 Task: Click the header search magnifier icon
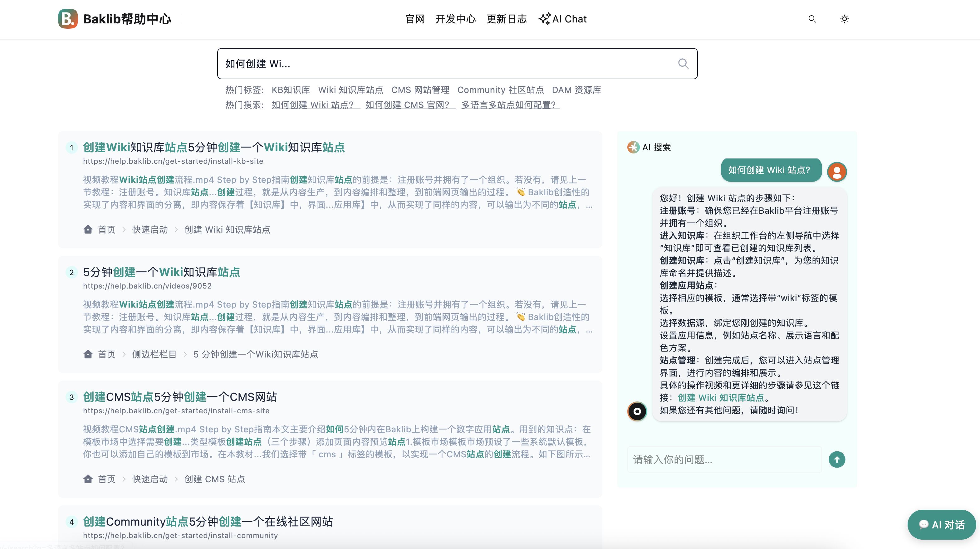tap(812, 19)
